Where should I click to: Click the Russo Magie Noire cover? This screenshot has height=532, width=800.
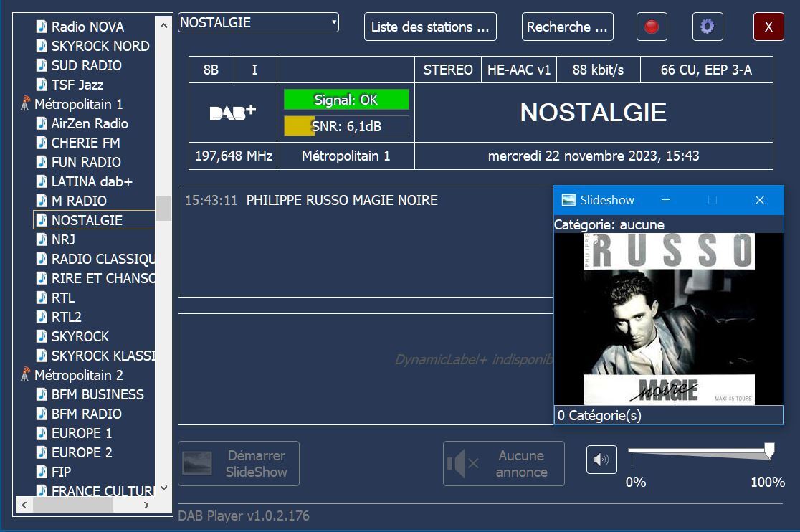click(669, 319)
